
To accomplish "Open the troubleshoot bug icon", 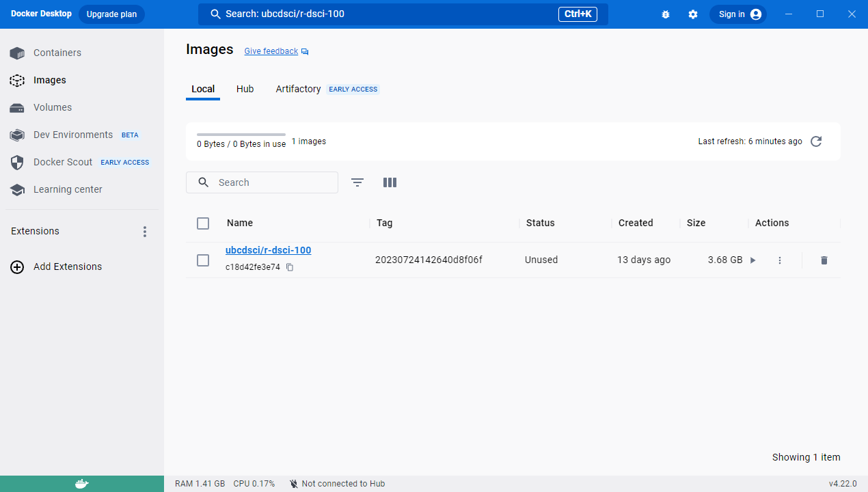I will 666,14.
